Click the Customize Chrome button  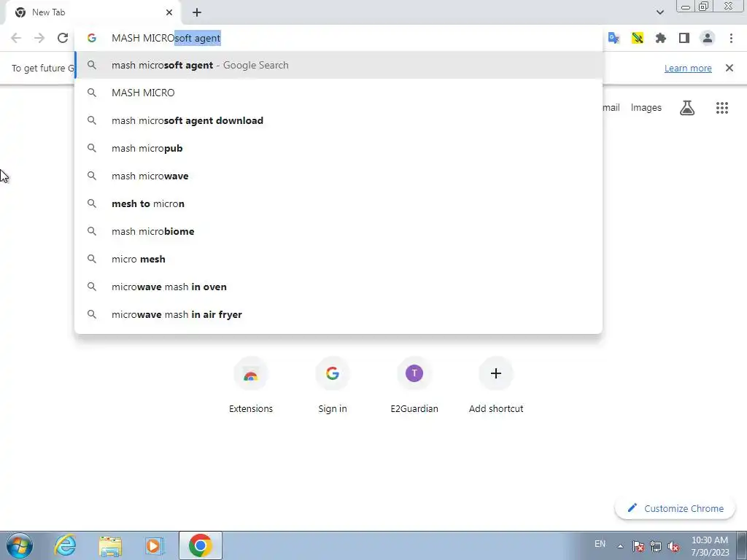pos(675,508)
